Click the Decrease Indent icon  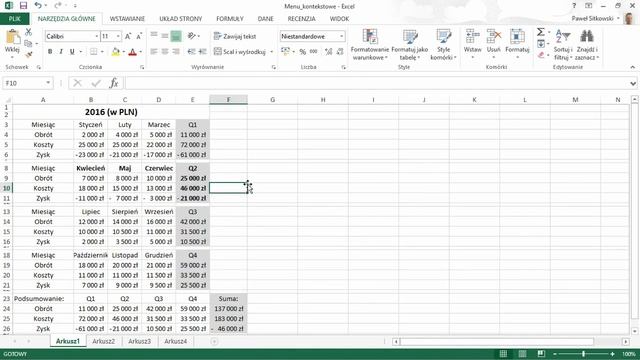191,52
